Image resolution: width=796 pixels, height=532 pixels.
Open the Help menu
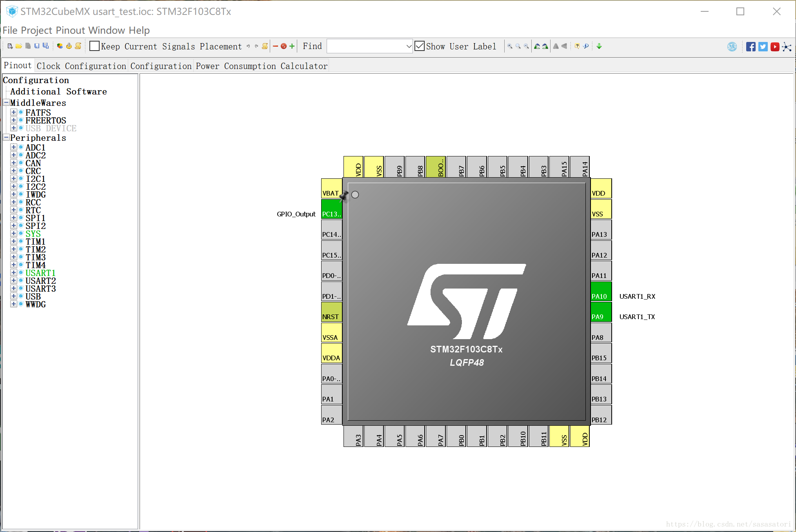coord(140,30)
